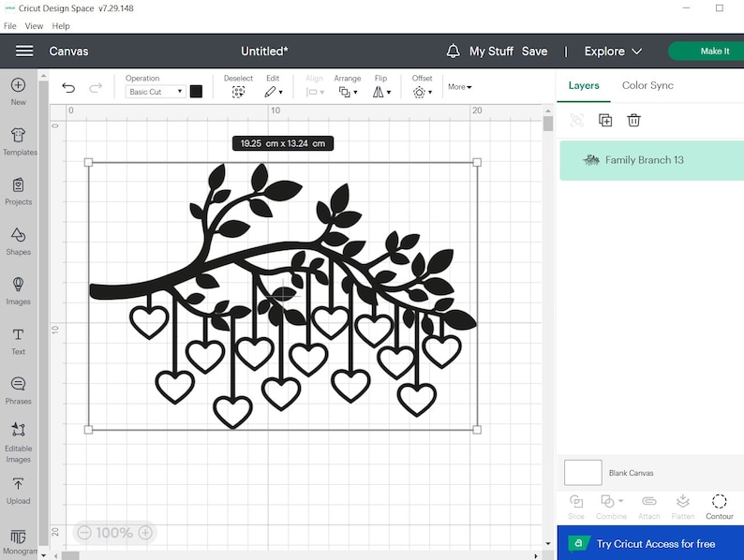
Task: Open notifications bell icon
Action: [x=454, y=52]
